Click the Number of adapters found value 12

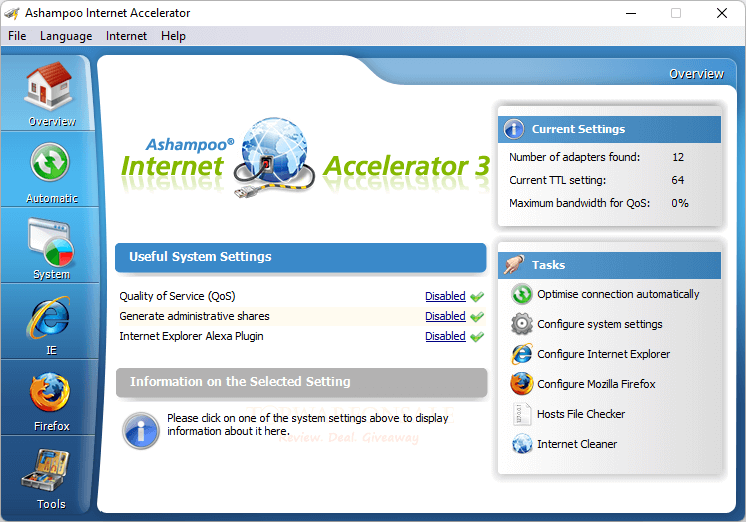click(678, 157)
